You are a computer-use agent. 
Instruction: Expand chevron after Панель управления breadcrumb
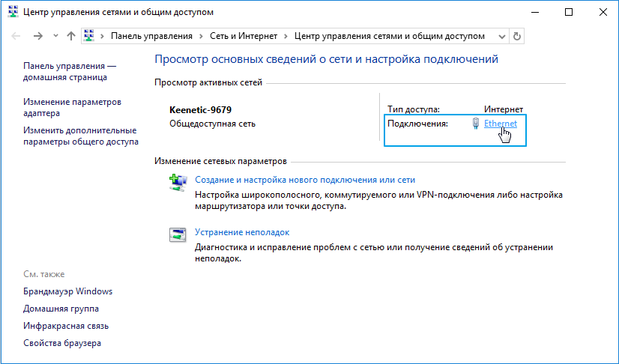pyautogui.click(x=202, y=36)
